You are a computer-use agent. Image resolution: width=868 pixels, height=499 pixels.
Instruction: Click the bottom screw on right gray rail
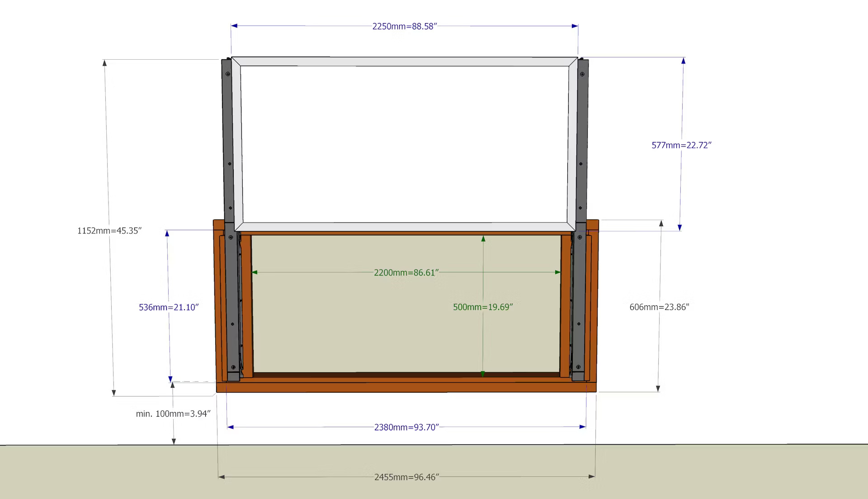pos(577,367)
